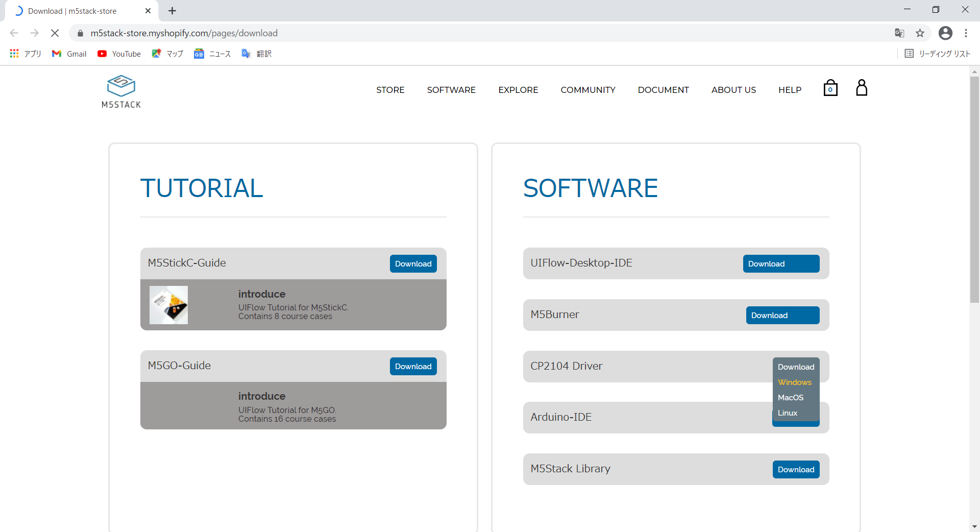This screenshot has height=532, width=980.
Task: Open Gmail from the bookmarks bar
Action: pyautogui.click(x=68, y=54)
